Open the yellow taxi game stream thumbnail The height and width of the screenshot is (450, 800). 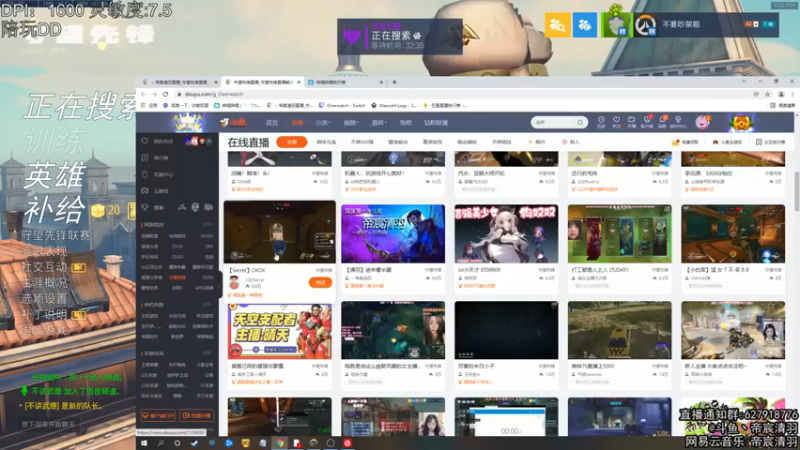pyautogui.click(x=619, y=330)
